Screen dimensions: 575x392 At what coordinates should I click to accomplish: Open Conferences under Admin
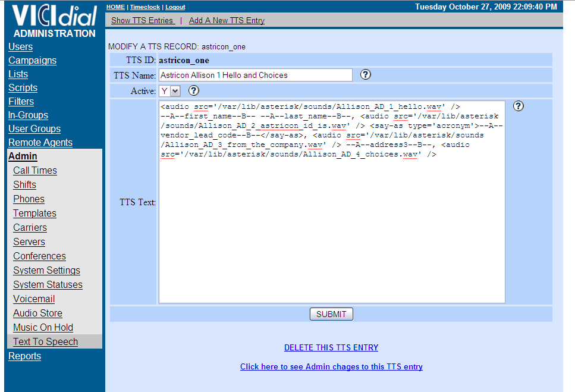coord(39,256)
